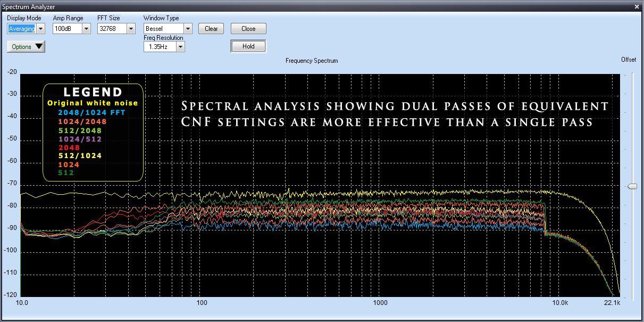Viewport: 644px width, 322px height.
Task: Click the 1.35Hz frequency resolution value
Action: pyautogui.click(x=160, y=47)
